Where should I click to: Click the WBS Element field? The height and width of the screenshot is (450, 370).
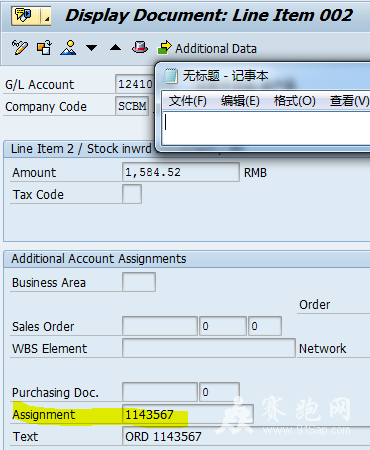(x=209, y=348)
